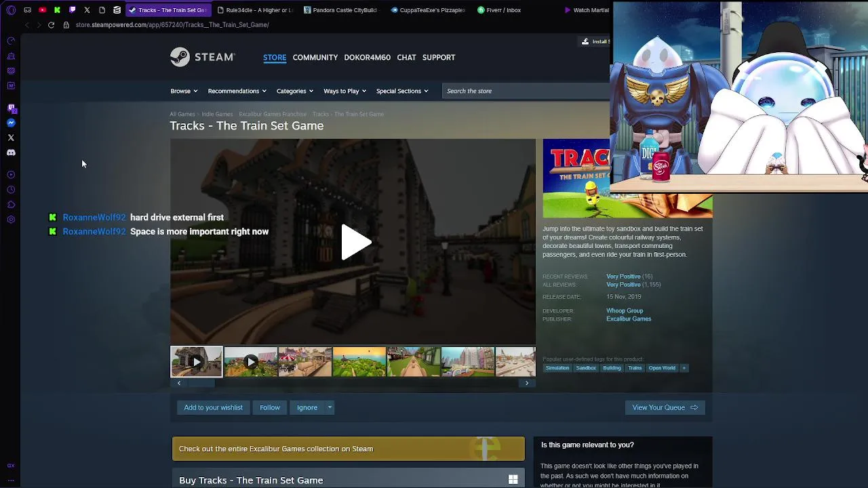Open the SUPPORT page
This screenshot has width=868, height=488.
click(439, 58)
